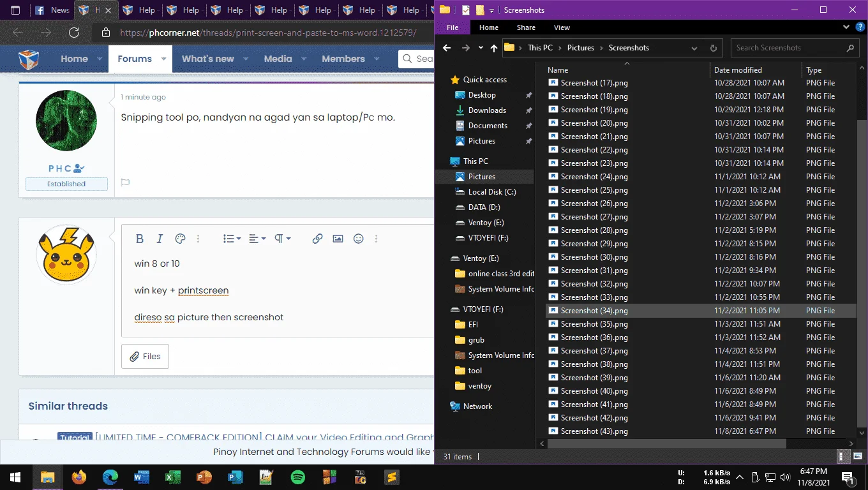Open the Media tab on phcorner nav
Screen dimensions: 868x490
[x=278, y=59]
